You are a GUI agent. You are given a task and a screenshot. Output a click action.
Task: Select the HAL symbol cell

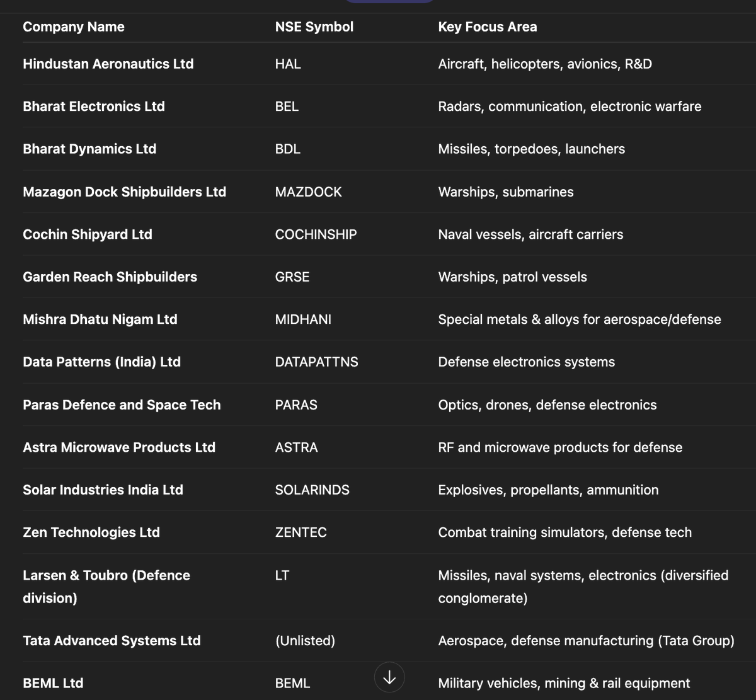pos(288,64)
